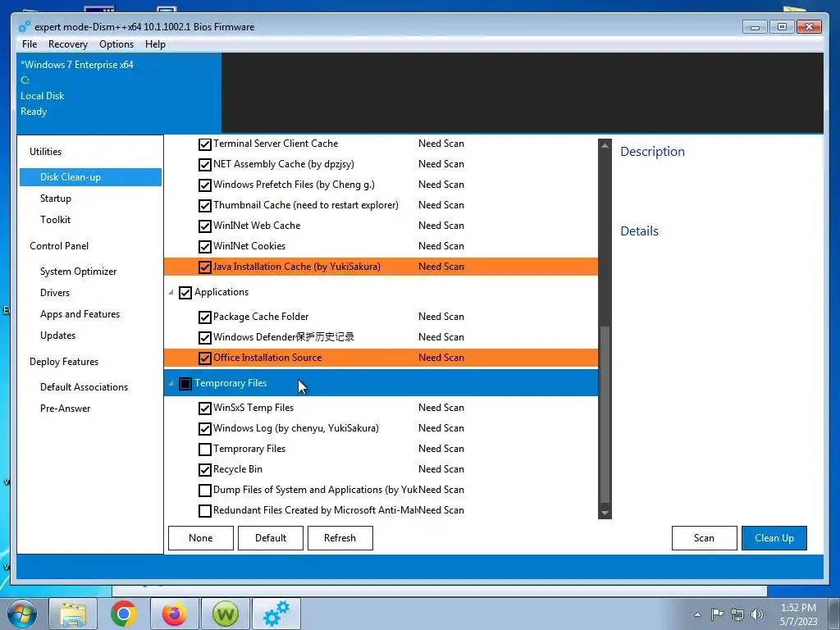The image size is (840, 630).
Task: Toggle Java Installation Cache checkbox
Action: point(204,267)
